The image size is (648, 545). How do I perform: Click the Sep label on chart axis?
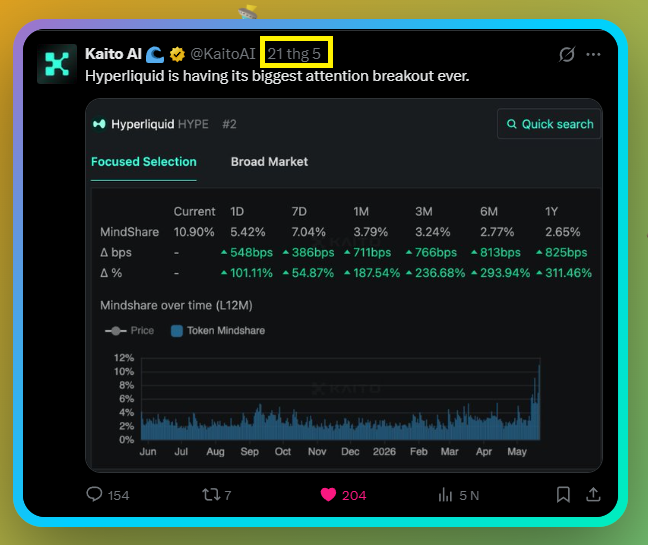click(250, 452)
